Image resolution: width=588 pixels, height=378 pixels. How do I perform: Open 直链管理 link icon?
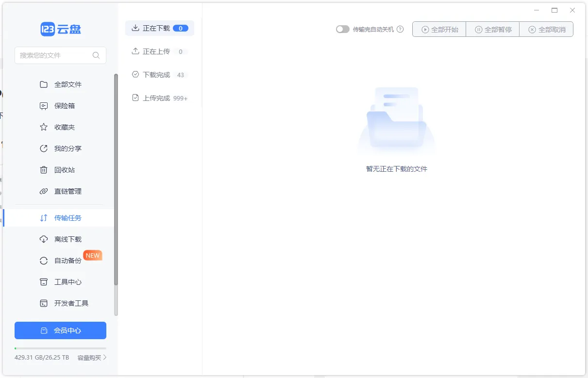44,191
